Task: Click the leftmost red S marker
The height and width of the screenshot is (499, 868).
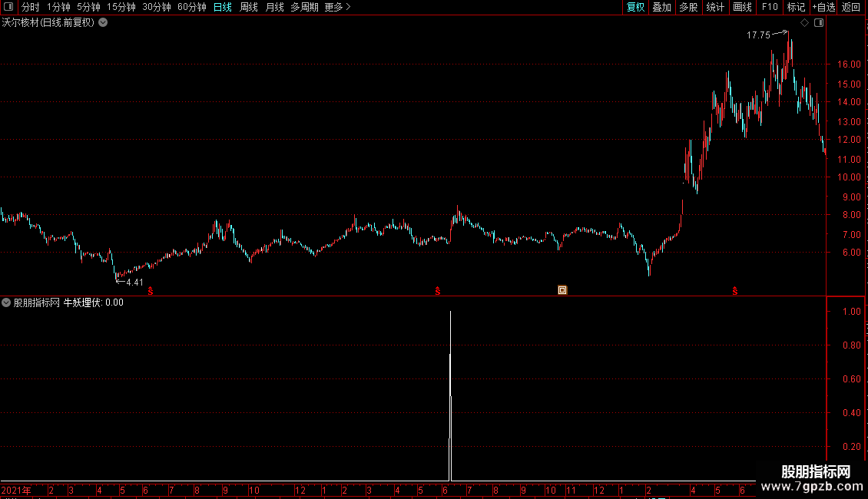Action: (x=151, y=291)
